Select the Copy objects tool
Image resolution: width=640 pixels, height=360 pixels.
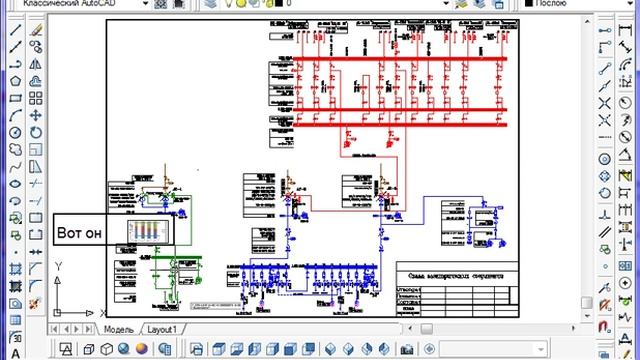click(x=36, y=47)
